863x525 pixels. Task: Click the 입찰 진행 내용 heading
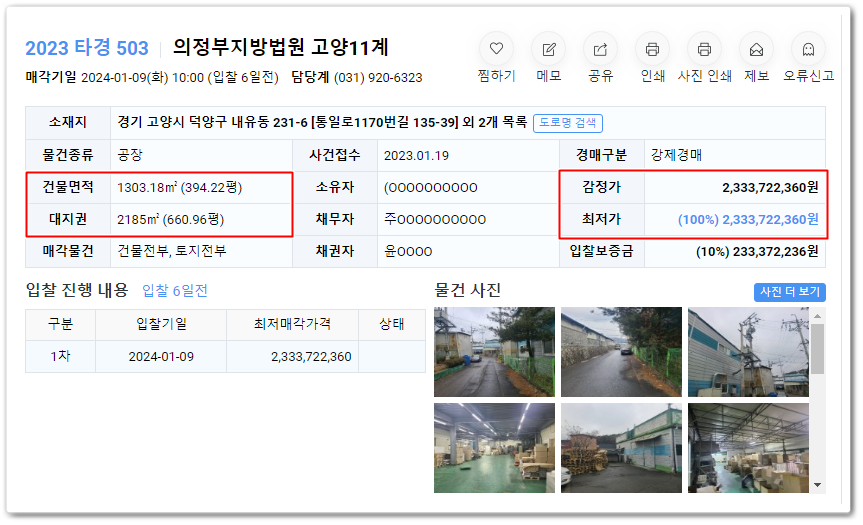point(77,289)
